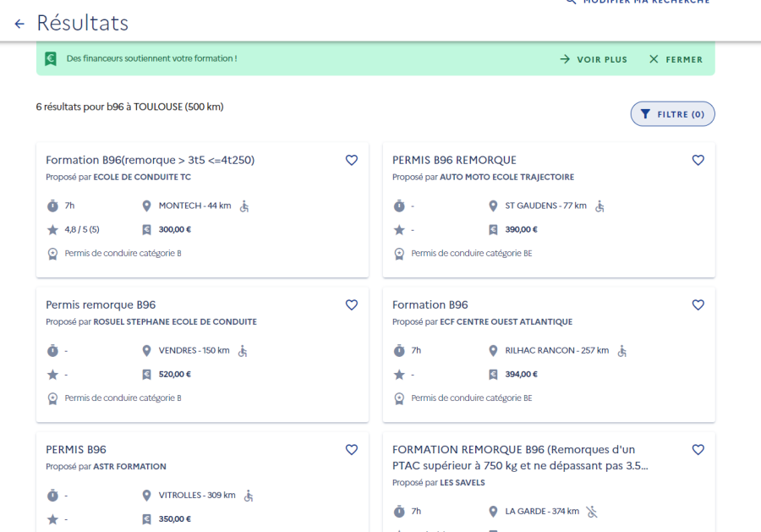This screenshot has height=532, width=761.
Task: Click the provider name ASTR FORMATION
Action: pyautogui.click(x=129, y=467)
